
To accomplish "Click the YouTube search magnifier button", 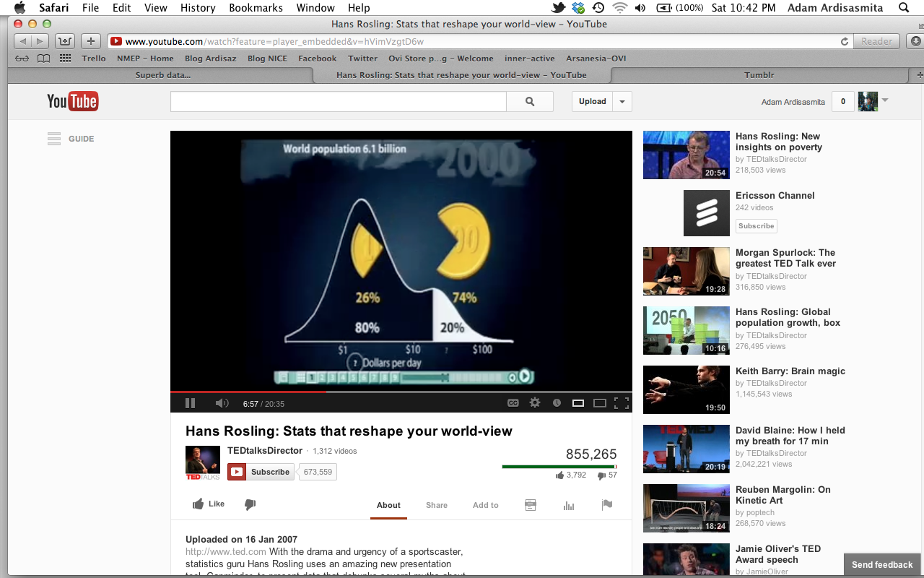I will coord(530,102).
